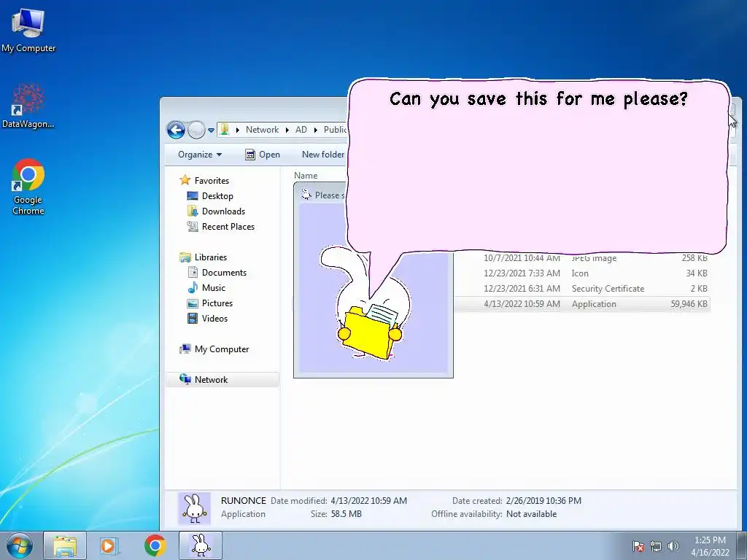Open the DataWagon desktop shortcut
Image resolution: width=747 pixels, height=560 pixels.
(28, 106)
